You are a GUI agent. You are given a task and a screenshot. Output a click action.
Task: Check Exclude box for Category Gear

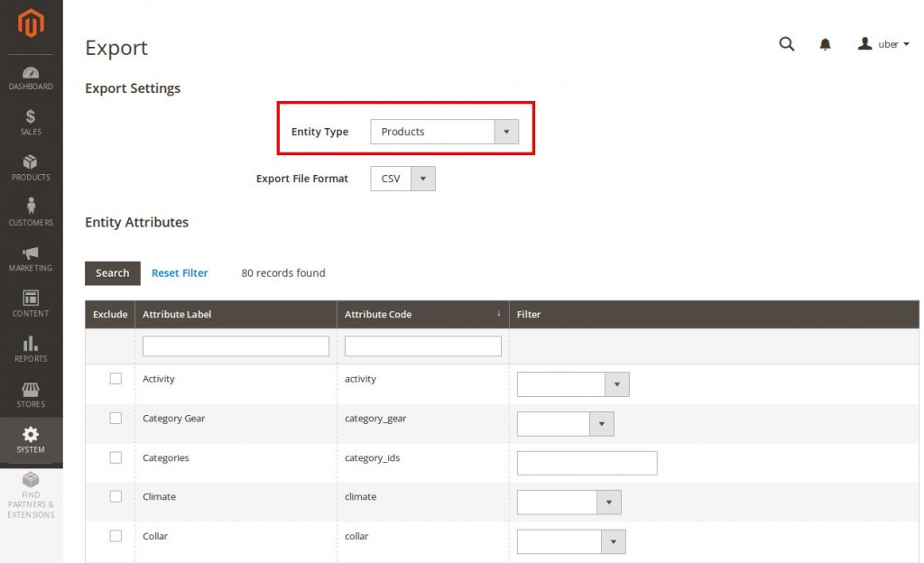coord(115,419)
